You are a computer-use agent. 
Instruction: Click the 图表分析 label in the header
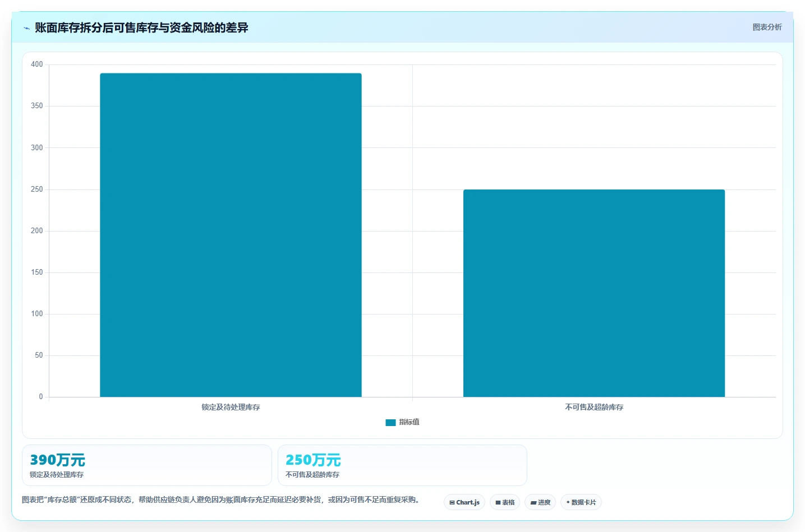click(767, 27)
